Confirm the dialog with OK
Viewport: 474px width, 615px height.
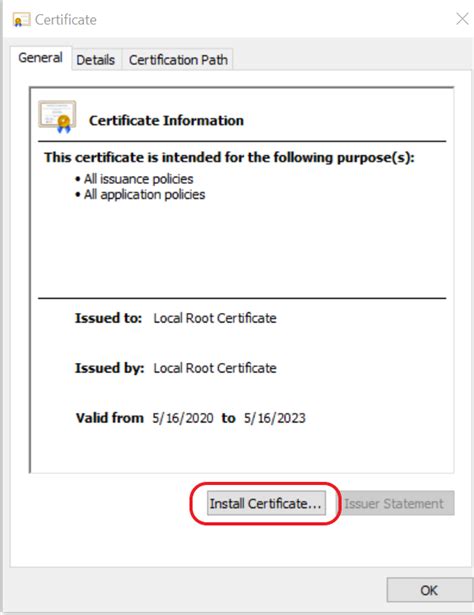pyautogui.click(x=430, y=590)
